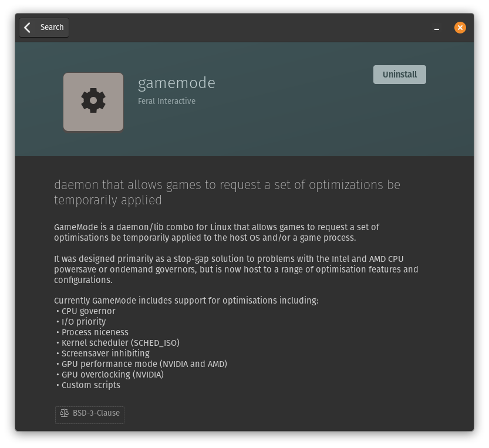Minimize the Pop Shop window
This screenshot has width=489, height=448.
point(437,28)
